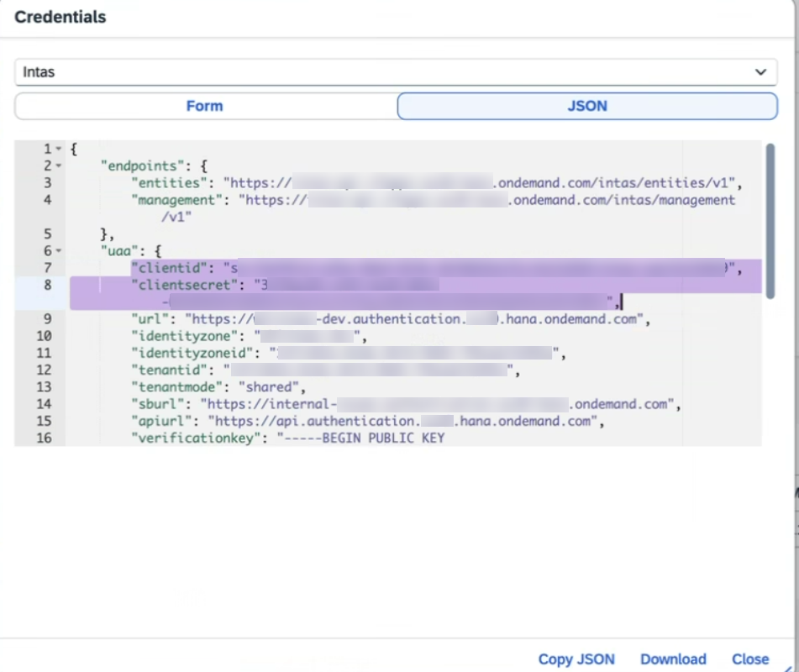Collapse the "endpoints" block fold arrow
The width and height of the screenshot is (799, 672).
point(59,166)
